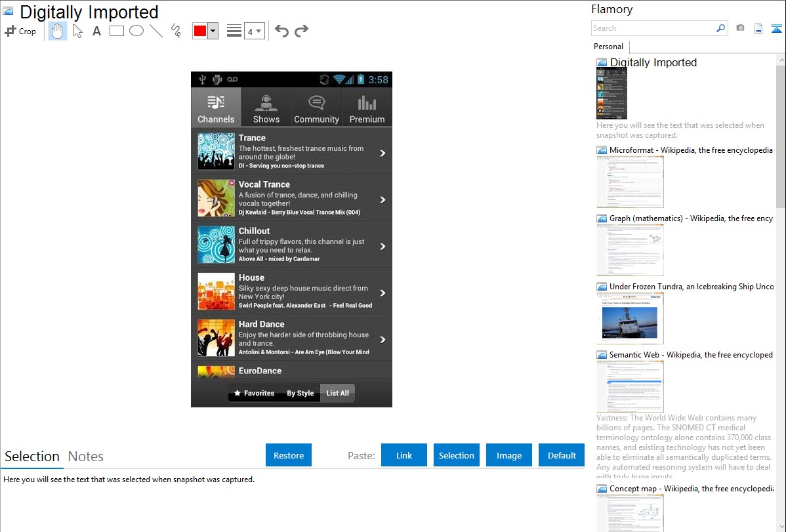Select the arrow pointer tool

point(77,31)
